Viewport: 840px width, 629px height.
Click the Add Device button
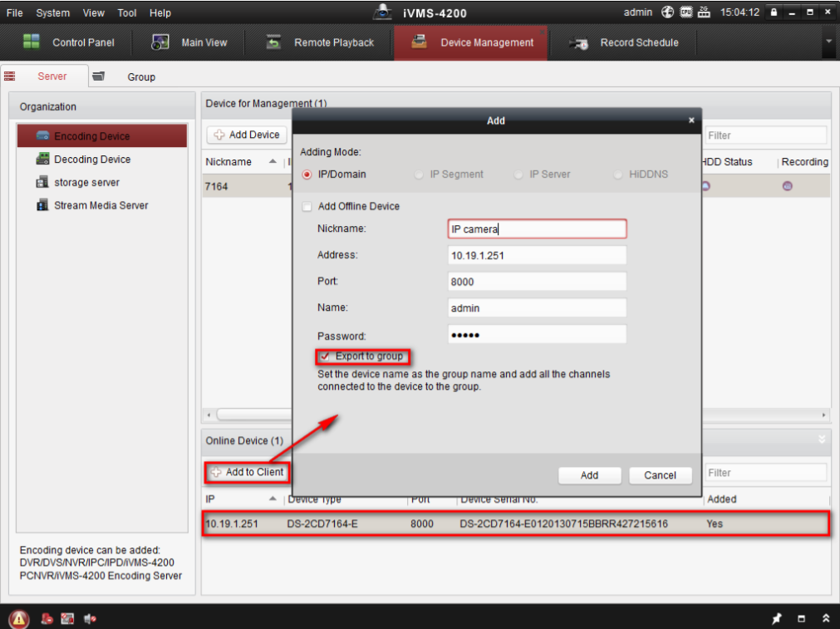tap(247, 135)
